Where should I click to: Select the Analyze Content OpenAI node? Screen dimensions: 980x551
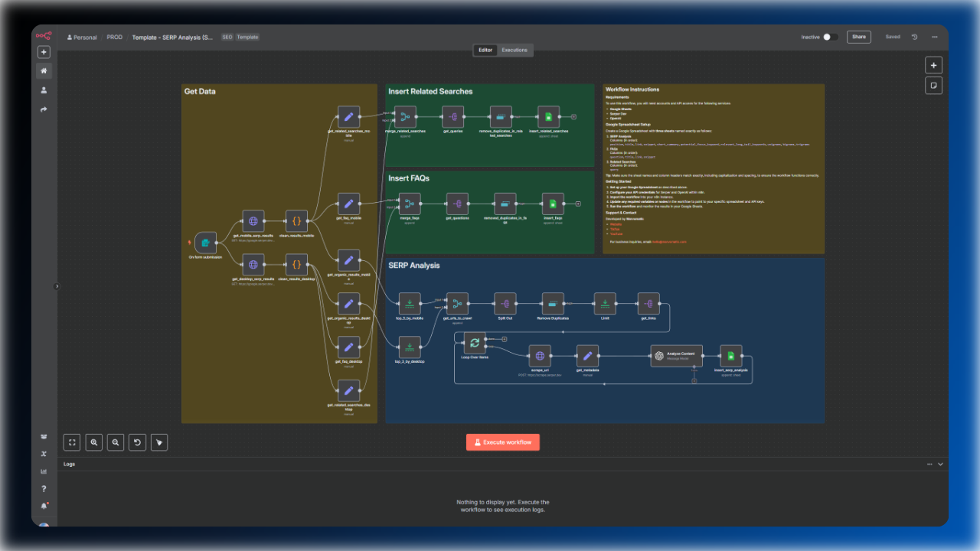pyautogui.click(x=677, y=356)
